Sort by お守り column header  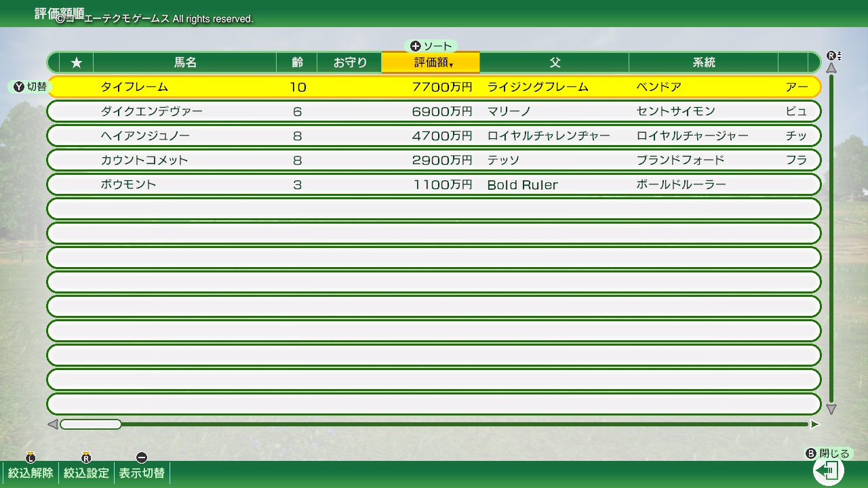[x=350, y=62]
